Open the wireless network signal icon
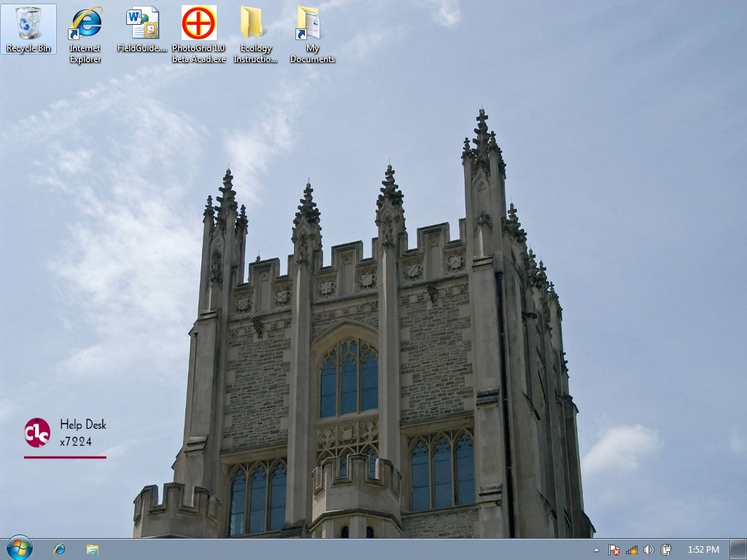The image size is (747, 560). click(632, 550)
